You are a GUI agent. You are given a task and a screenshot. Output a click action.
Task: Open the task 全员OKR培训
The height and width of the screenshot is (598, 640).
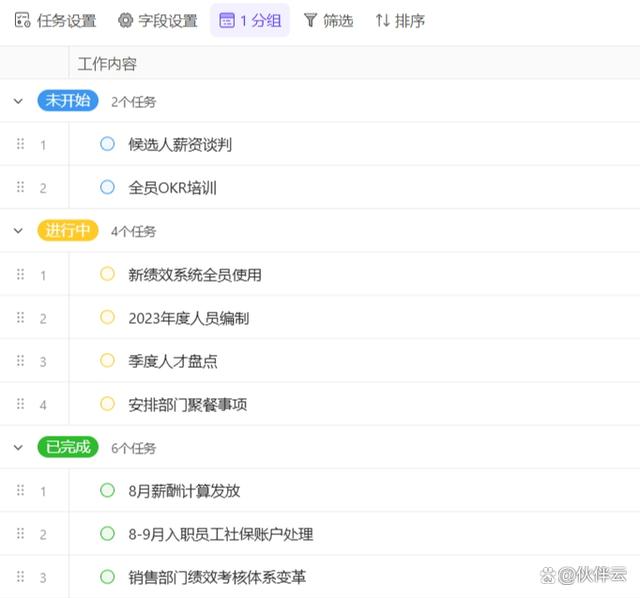[172, 188]
